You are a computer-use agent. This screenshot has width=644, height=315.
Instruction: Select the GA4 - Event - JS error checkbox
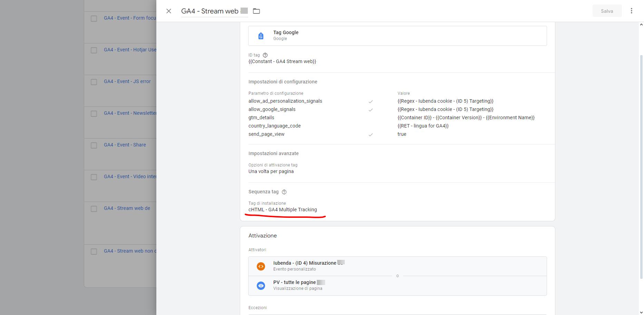pyautogui.click(x=94, y=82)
